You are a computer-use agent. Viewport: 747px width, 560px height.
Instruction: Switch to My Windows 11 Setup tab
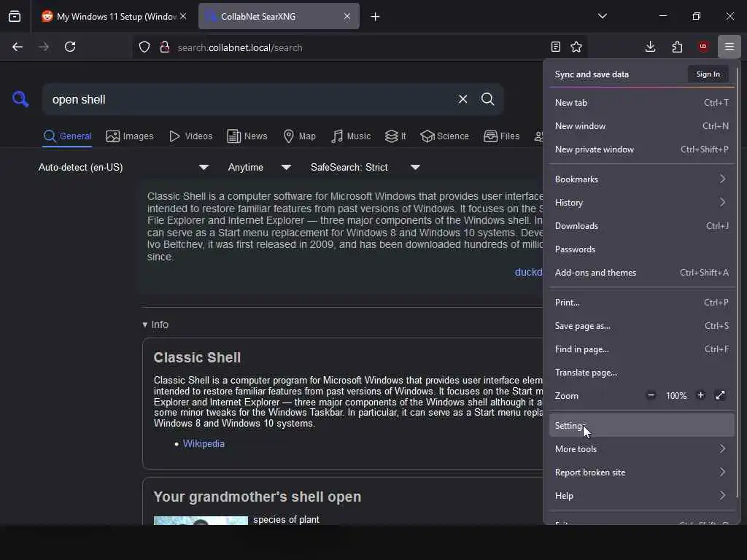click(115, 17)
